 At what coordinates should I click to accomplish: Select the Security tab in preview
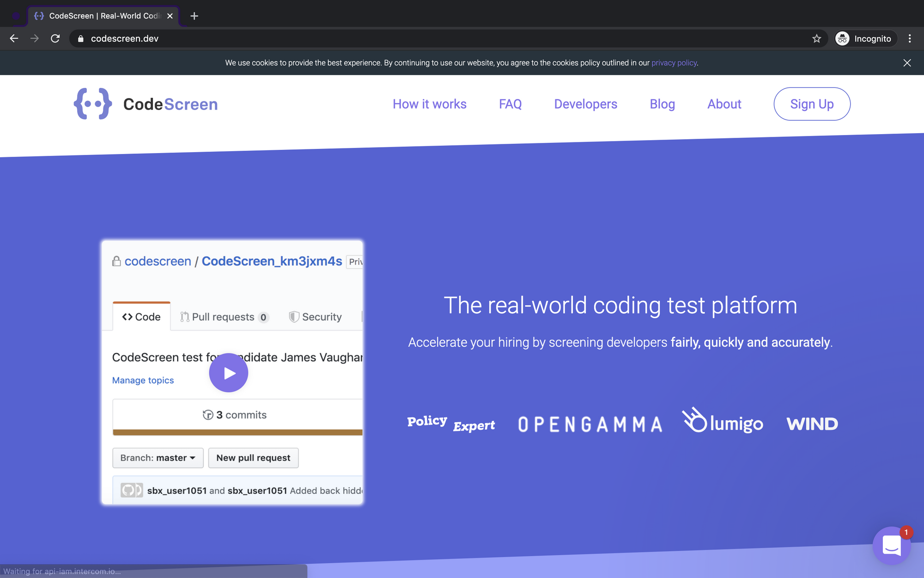(x=315, y=317)
